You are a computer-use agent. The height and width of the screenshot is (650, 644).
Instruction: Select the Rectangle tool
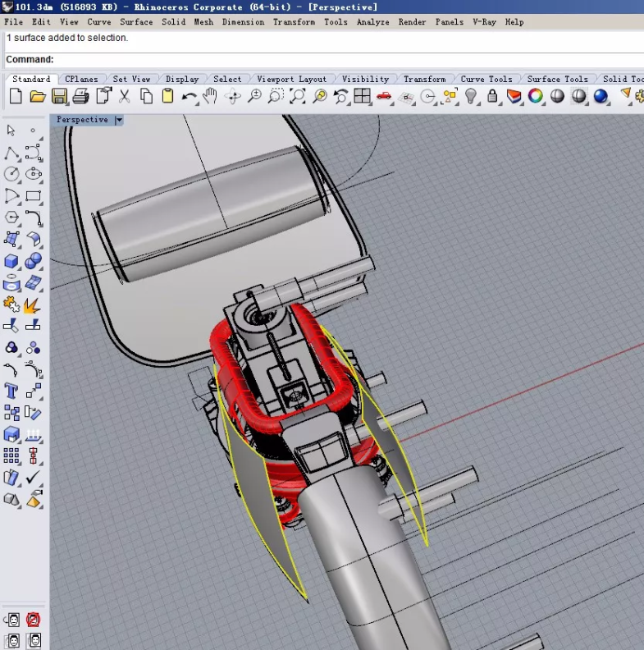coord(33,196)
